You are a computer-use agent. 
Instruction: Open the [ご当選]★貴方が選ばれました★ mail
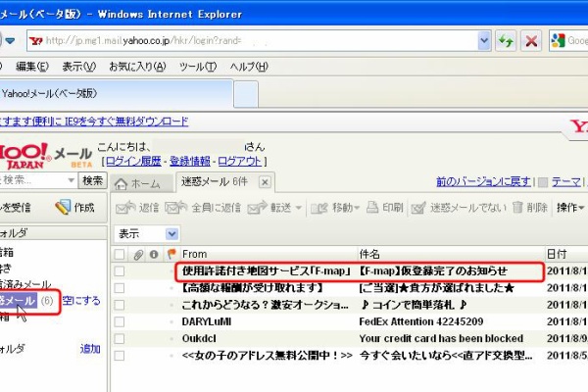point(436,288)
